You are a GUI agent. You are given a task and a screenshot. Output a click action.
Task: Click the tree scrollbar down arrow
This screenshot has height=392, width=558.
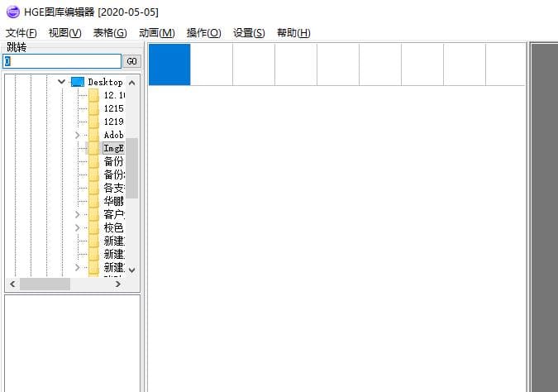click(x=131, y=270)
